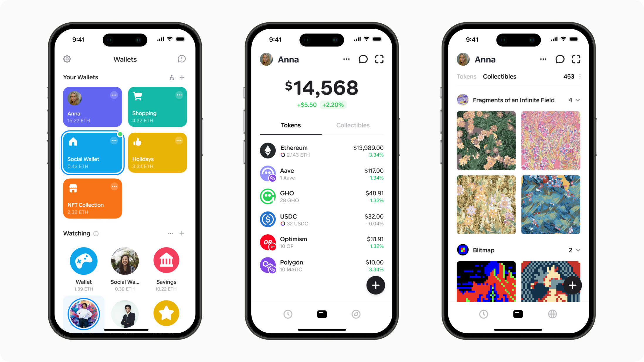The image size is (644, 362).
Task: Open the settings gear icon
Action: 67,58
